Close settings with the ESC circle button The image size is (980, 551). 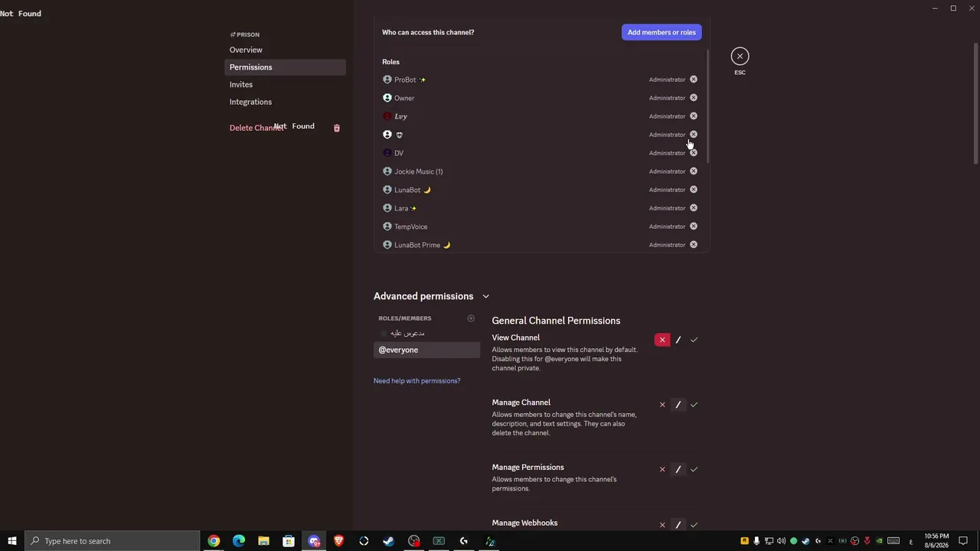tap(740, 56)
